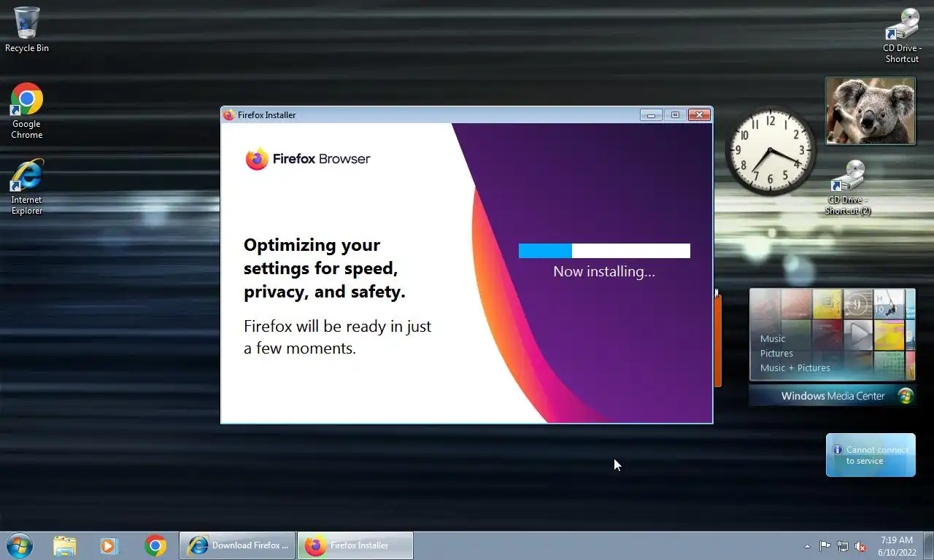Switch to Firefox Installer taskbar button
The width and height of the screenshot is (934, 560).
(355, 545)
